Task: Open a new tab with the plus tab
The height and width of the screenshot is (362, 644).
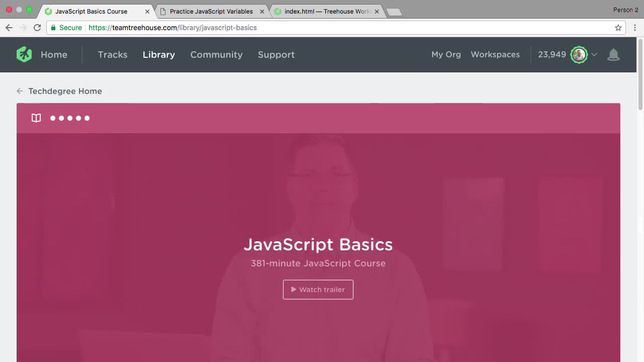Action: click(394, 11)
